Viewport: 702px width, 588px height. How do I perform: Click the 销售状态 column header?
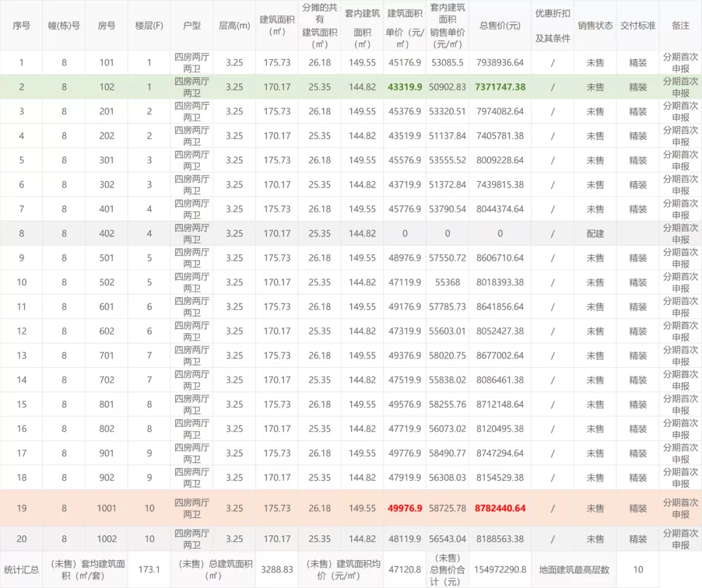(595, 25)
